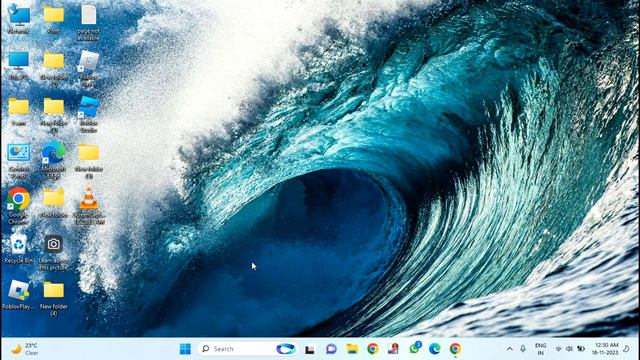Open Task View from the taskbar
This screenshot has width=640, height=360.
[x=310, y=349]
